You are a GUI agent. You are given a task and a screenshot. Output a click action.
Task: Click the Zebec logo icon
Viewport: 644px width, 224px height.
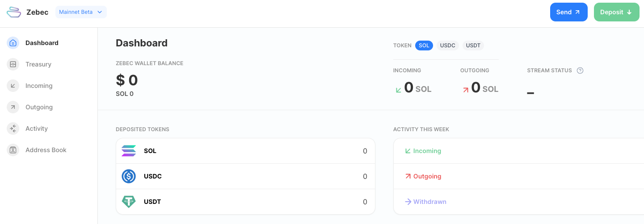(x=14, y=12)
